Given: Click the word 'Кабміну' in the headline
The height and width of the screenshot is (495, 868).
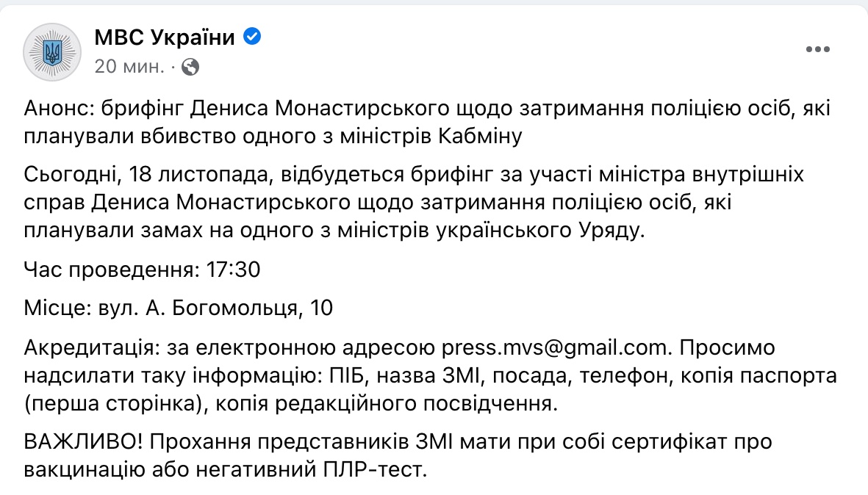Looking at the screenshot, I should [481, 136].
